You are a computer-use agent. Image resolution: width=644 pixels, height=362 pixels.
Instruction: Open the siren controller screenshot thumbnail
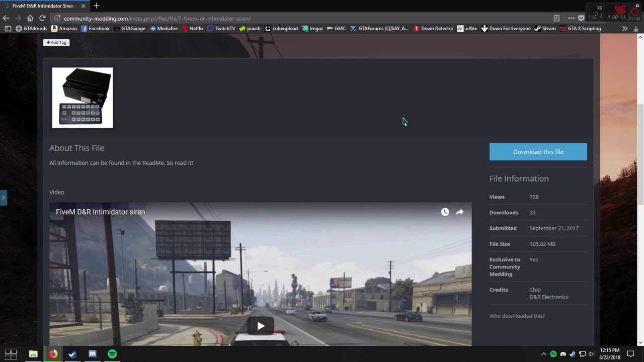tap(83, 98)
